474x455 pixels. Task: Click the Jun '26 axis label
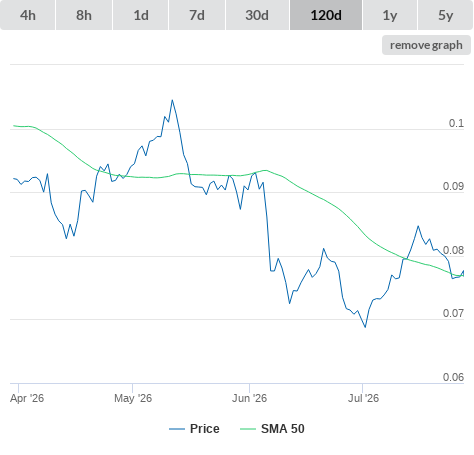pos(249,398)
